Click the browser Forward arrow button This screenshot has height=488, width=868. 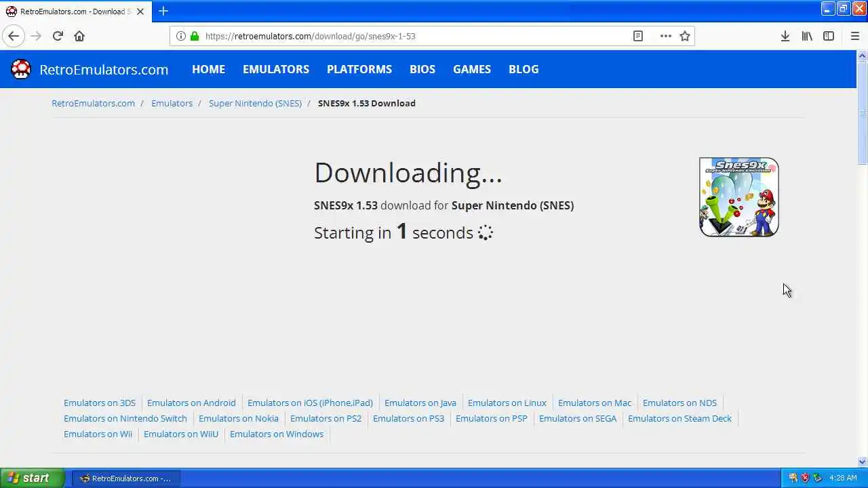(x=36, y=36)
